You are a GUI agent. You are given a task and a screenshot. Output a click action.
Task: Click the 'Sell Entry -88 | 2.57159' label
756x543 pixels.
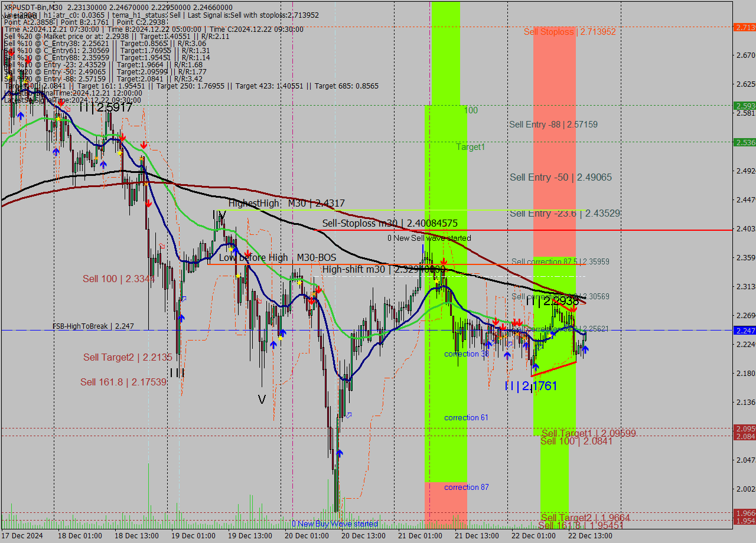[x=553, y=125]
